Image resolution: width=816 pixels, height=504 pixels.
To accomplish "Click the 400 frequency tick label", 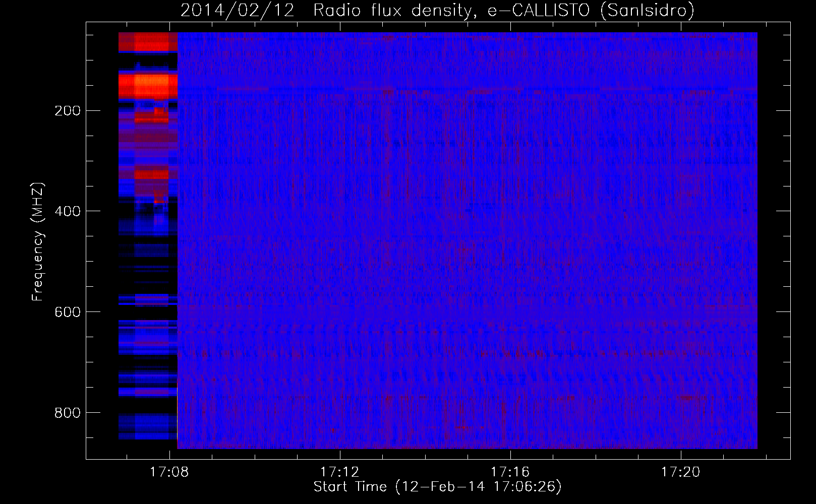I will (68, 211).
